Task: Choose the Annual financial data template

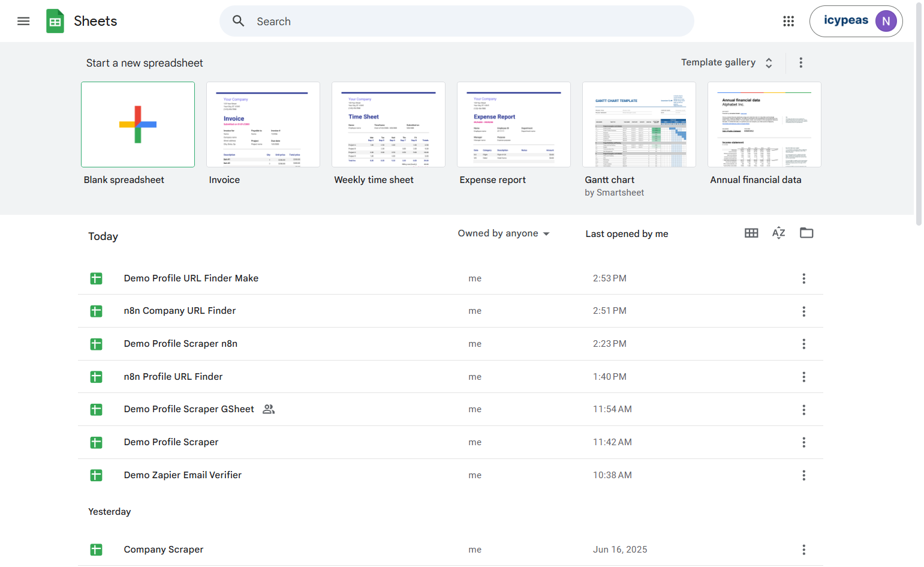Action: click(765, 124)
